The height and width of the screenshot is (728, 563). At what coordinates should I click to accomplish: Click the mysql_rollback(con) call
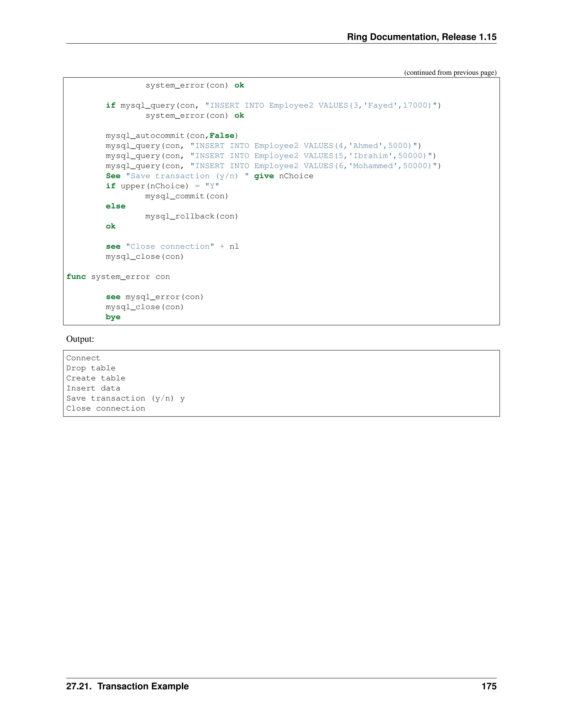point(191,216)
